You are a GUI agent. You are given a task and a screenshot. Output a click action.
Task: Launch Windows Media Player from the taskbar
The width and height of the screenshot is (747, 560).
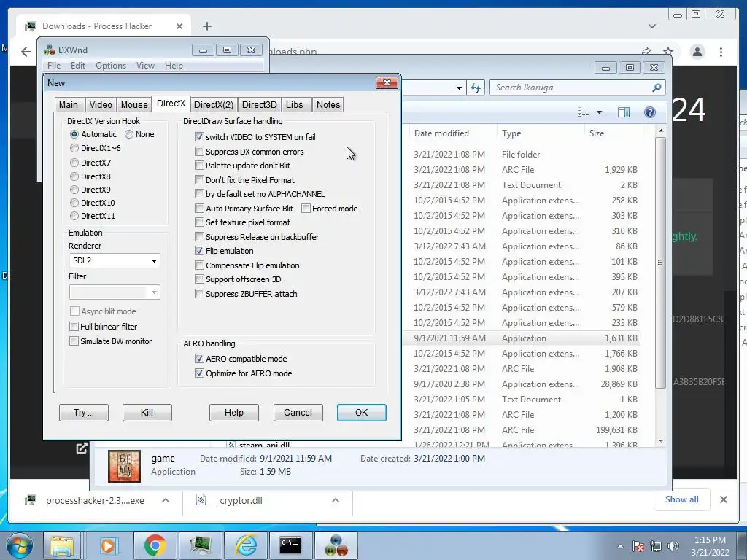coord(107,545)
